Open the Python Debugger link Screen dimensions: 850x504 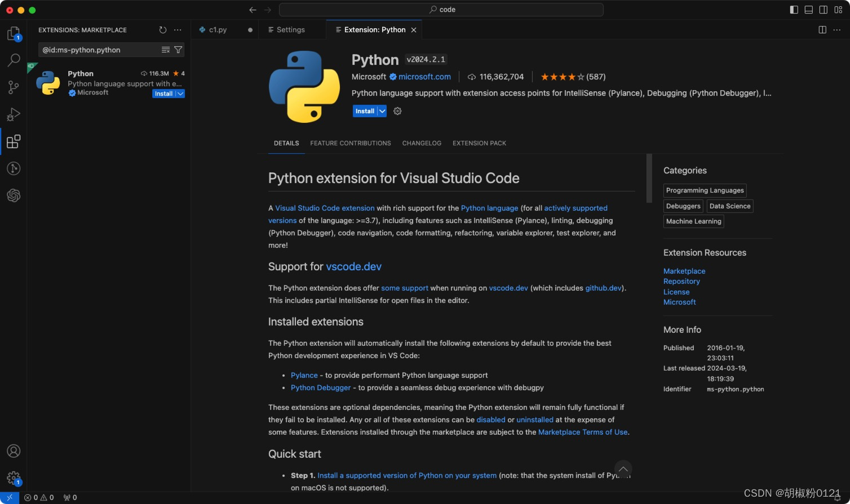click(321, 387)
